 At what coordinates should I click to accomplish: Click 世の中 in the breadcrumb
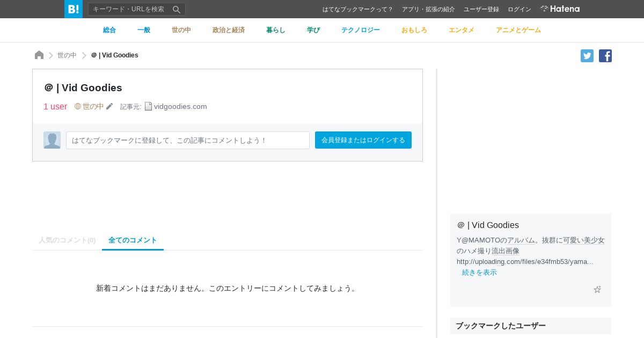67,55
